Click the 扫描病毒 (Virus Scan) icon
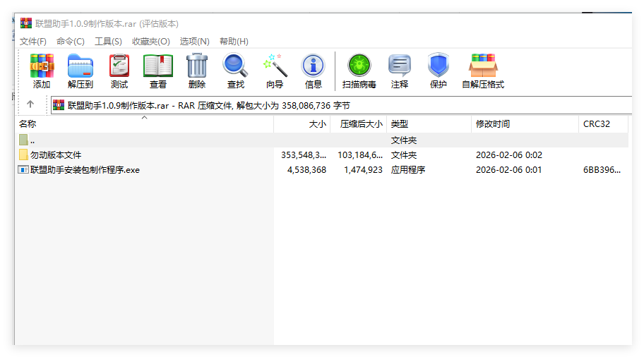Image resolution: width=644 pixels, height=357 pixels. tap(359, 65)
